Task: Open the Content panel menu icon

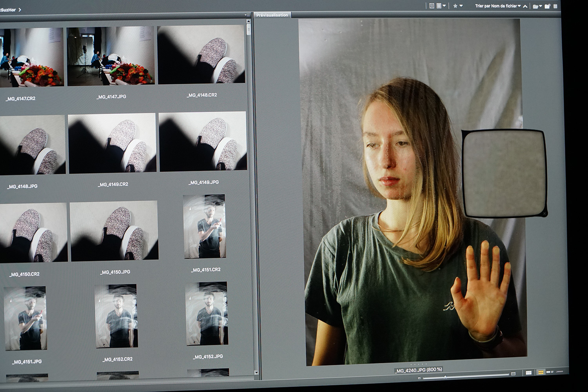Action: click(x=247, y=15)
